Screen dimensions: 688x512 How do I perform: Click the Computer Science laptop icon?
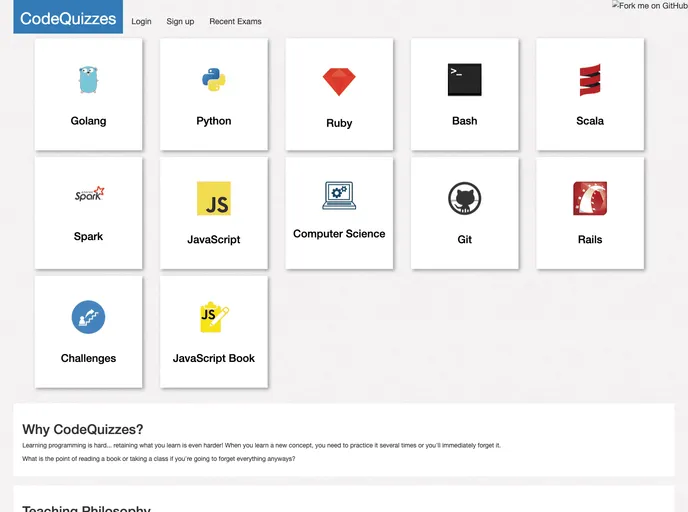[x=339, y=195]
